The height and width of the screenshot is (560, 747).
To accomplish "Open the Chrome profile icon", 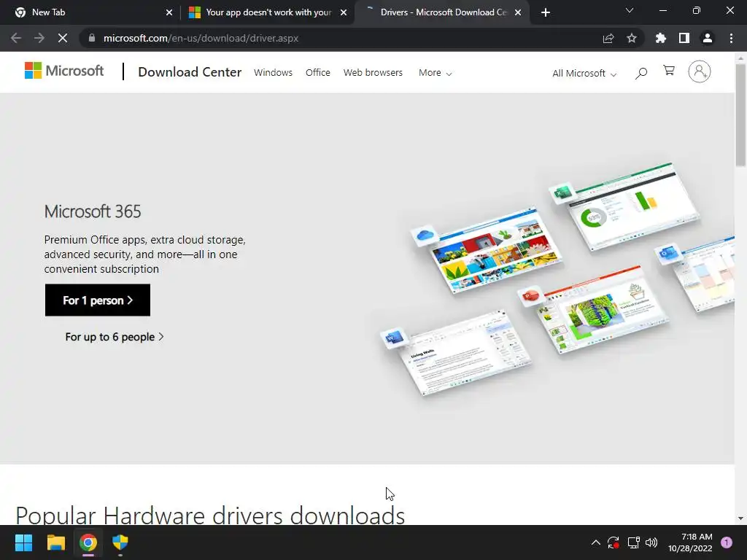I will 708,38.
